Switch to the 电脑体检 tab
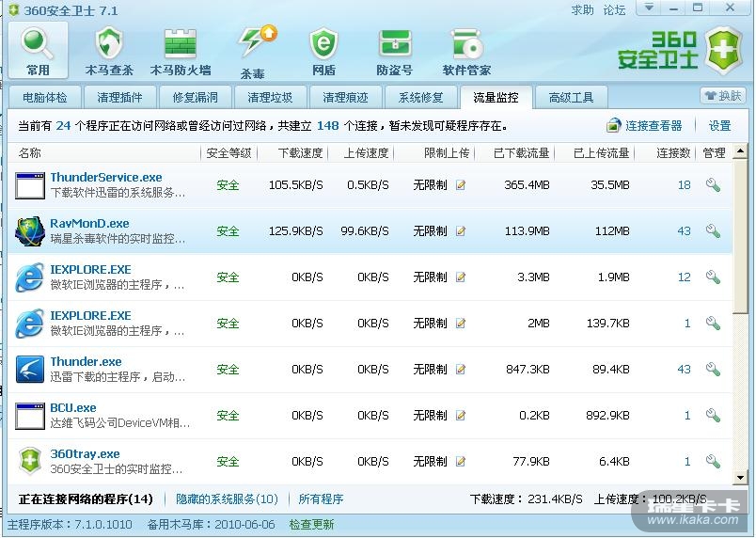The height and width of the screenshot is (538, 756). [x=45, y=98]
